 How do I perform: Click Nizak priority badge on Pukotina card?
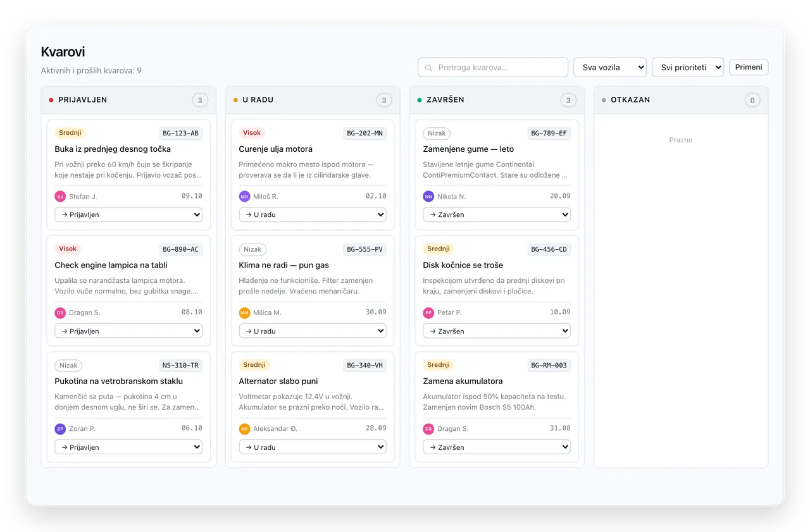click(x=68, y=366)
